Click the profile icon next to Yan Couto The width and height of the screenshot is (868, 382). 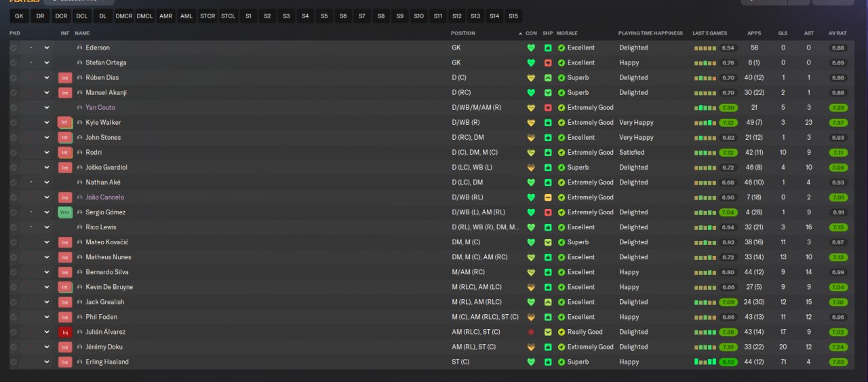[x=80, y=108]
